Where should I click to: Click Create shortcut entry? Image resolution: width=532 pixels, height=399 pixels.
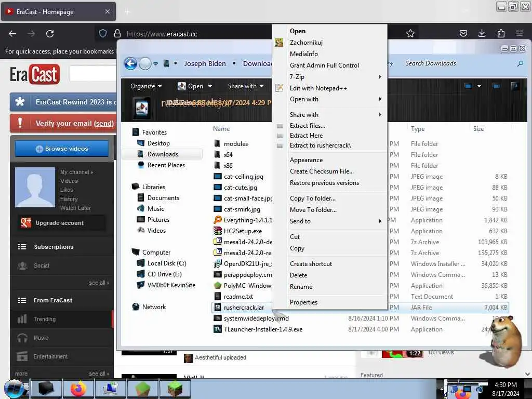point(311,263)
